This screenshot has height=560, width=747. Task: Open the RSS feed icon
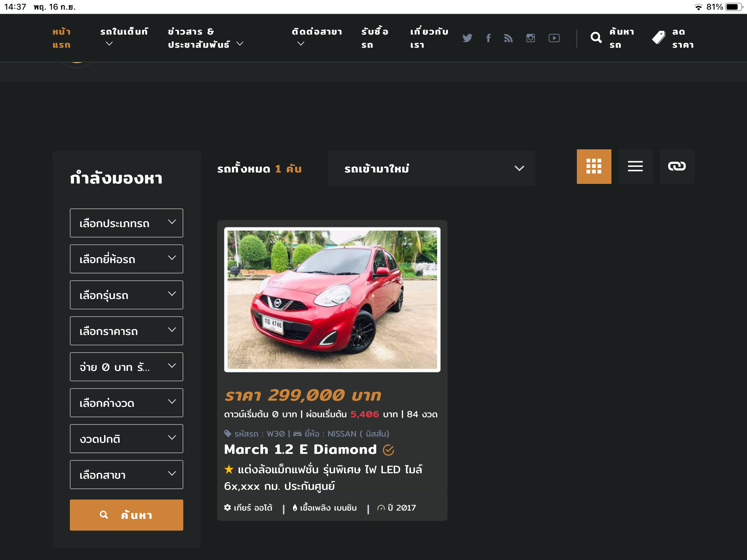coord(508,38)
